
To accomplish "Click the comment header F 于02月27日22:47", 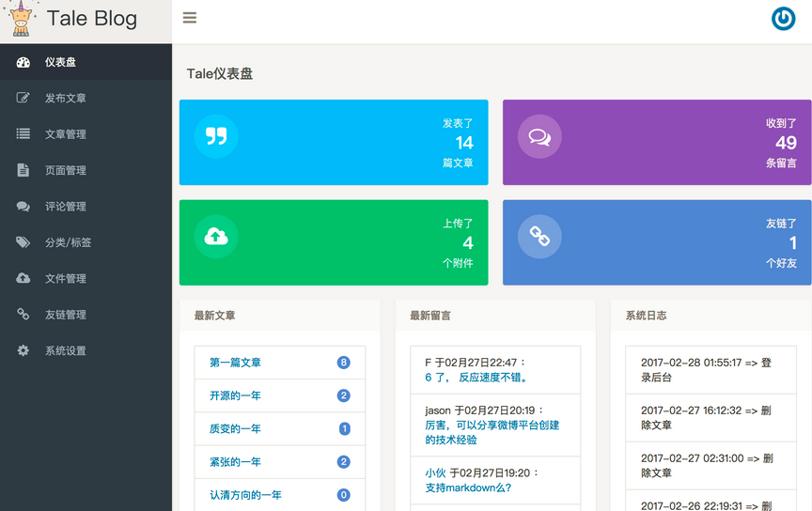I will [476, 363].
